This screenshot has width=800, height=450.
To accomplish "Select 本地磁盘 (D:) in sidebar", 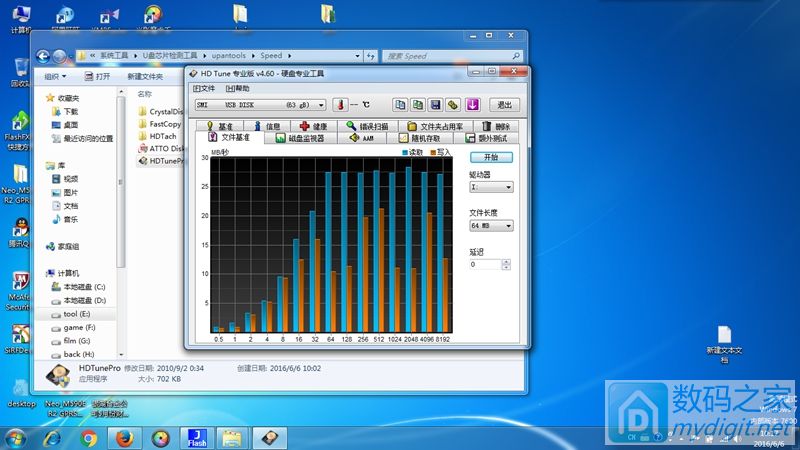I will (79, 301).
